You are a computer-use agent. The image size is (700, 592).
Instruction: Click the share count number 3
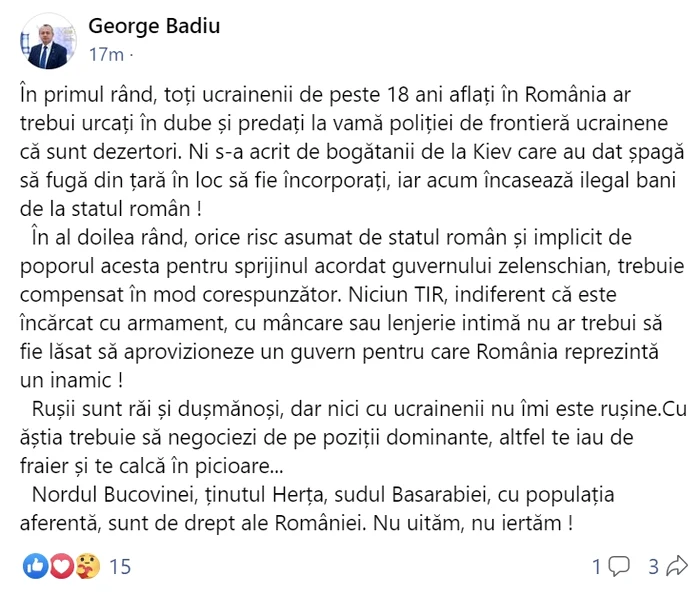[x=654, y=567]
